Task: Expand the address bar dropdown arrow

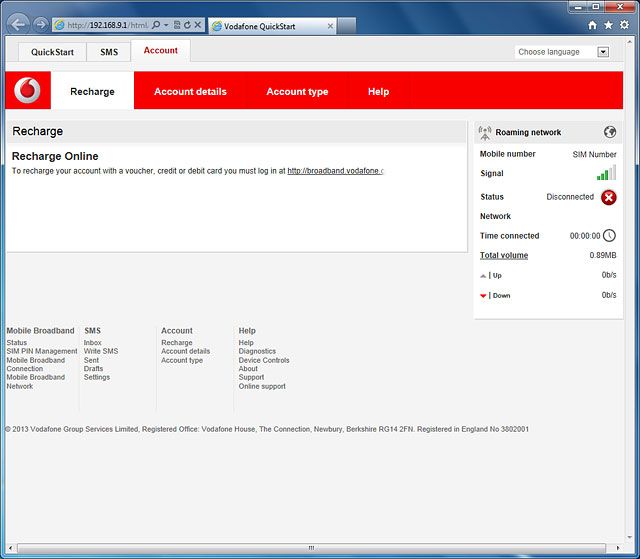Action: [166, 25]
